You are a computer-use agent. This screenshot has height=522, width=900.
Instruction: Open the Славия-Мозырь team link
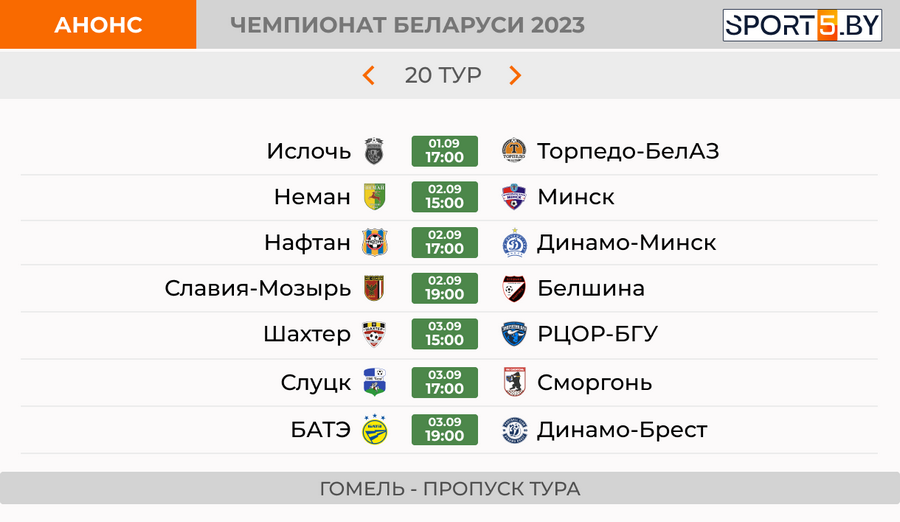(x=258, y=288)
